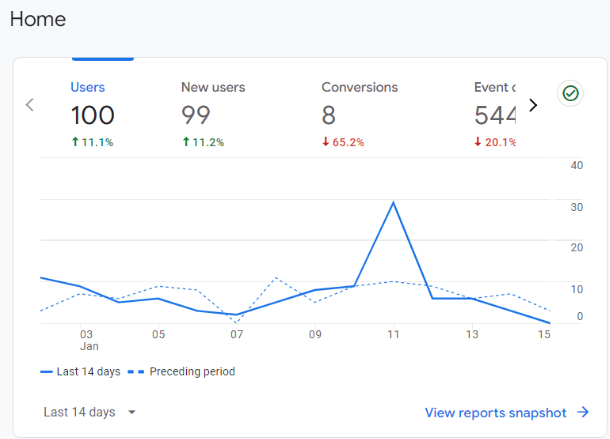The image size is (610, 439).
Task: Click the Home page heading
Action: 38,19
